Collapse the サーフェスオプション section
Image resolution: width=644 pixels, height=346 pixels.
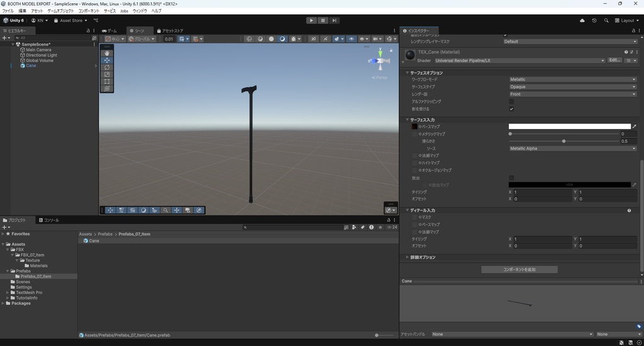click(407, 73)
